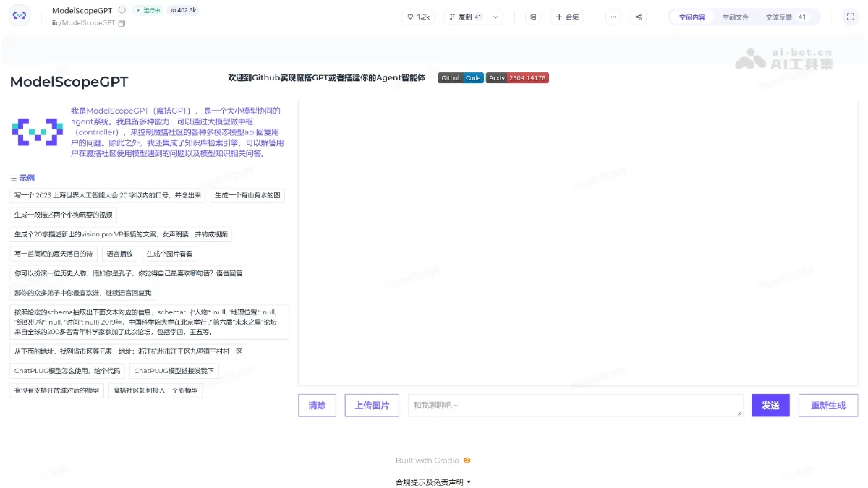The width and height of the screenshot is (868, 488).
Task: Add to collection with the 合集 button
Action: click(x=567, y=17)
